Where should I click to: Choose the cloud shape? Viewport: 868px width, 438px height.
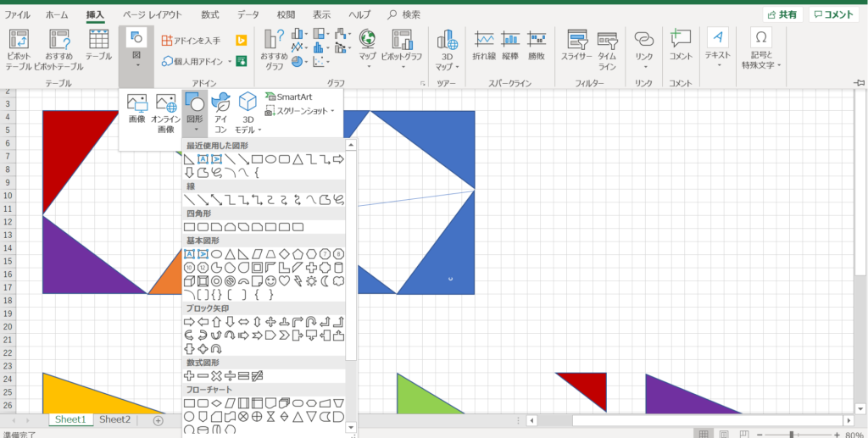338,281
